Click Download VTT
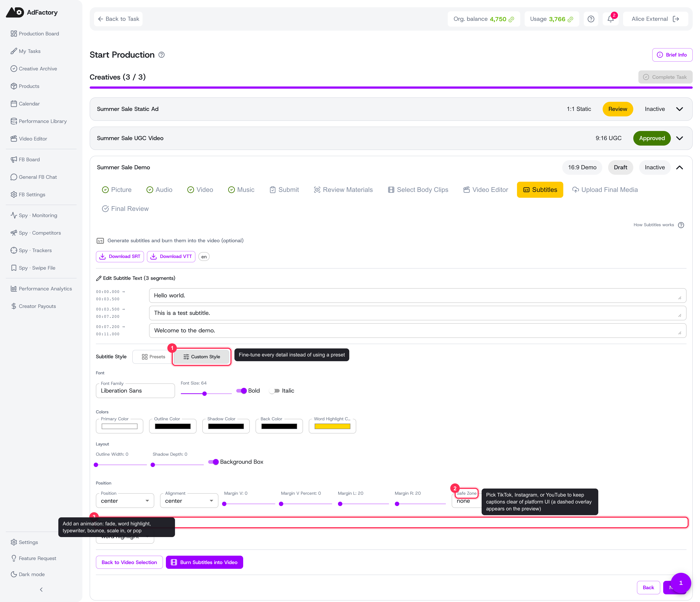Viewport: 700px width, 602px height. [171, 256]
